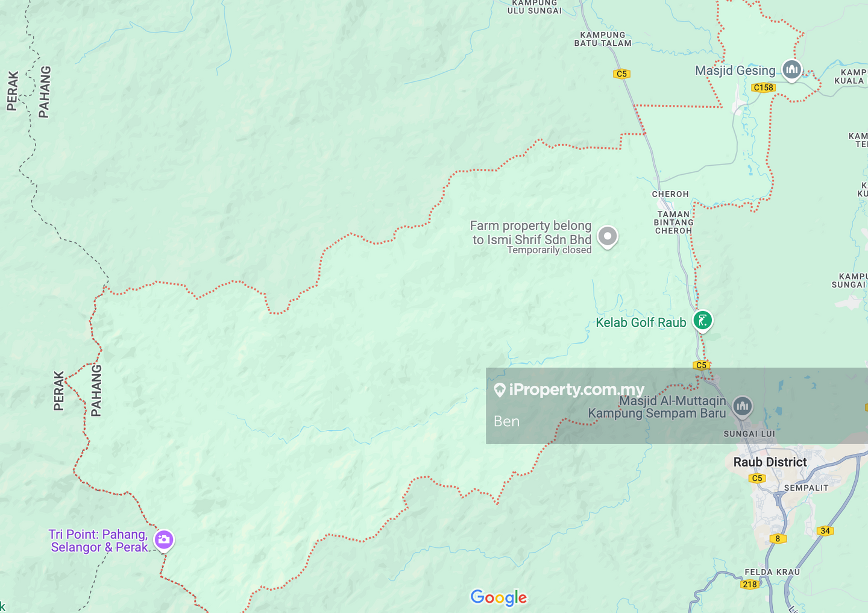Click the Masjid Gesing mosque pin
The width and height of the screenshot is (868, 613).
tap(791, 70)
